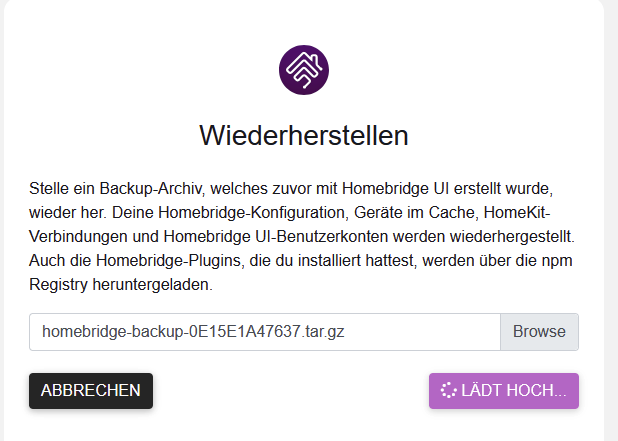Click the first description line about Backup-Archiv

pos(291,189)
